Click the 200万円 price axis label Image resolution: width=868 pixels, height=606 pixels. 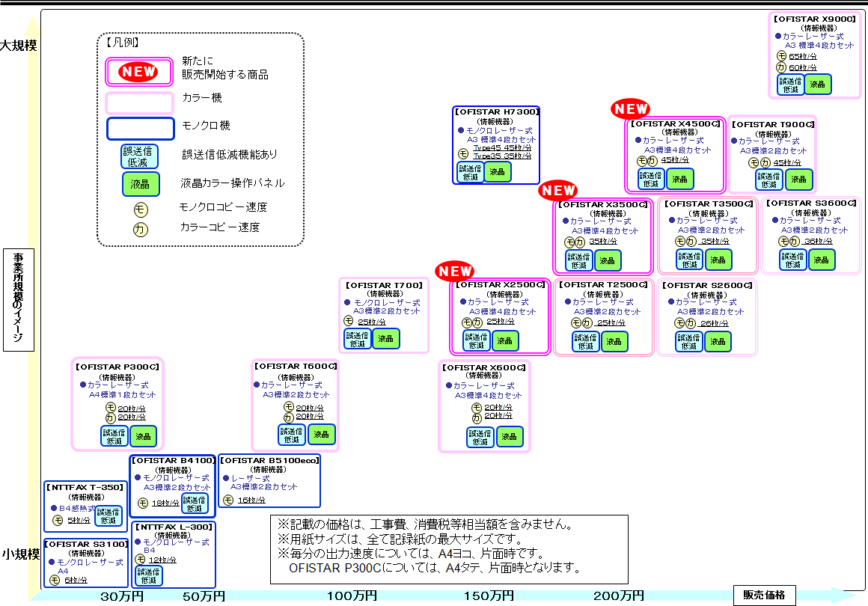(x=619, y=596)
